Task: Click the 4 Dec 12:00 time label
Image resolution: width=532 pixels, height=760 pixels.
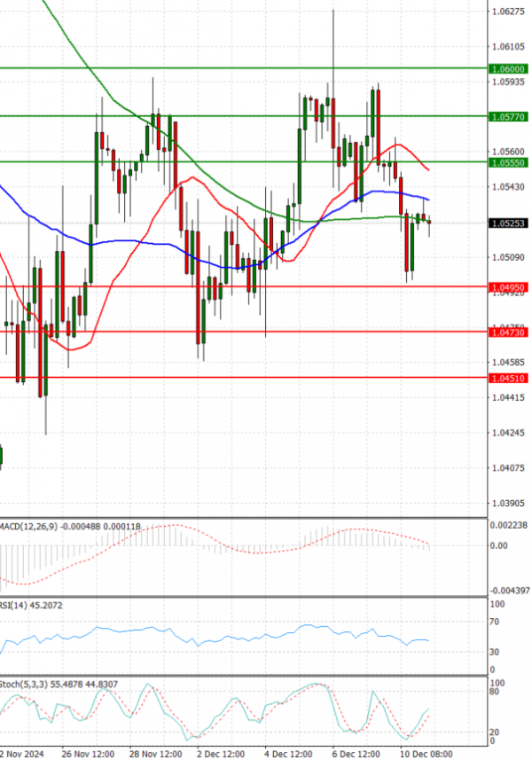Action: pos(288,754)
